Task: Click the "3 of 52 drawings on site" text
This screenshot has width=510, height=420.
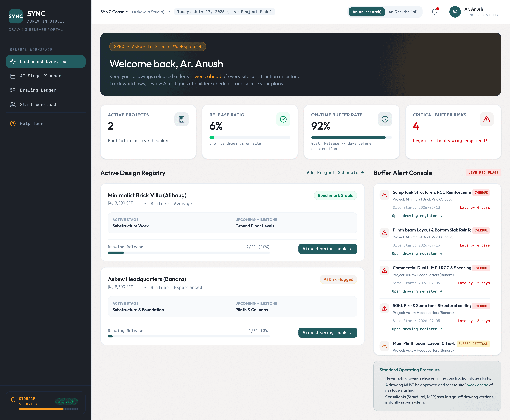Action: (x=235, y=143)
